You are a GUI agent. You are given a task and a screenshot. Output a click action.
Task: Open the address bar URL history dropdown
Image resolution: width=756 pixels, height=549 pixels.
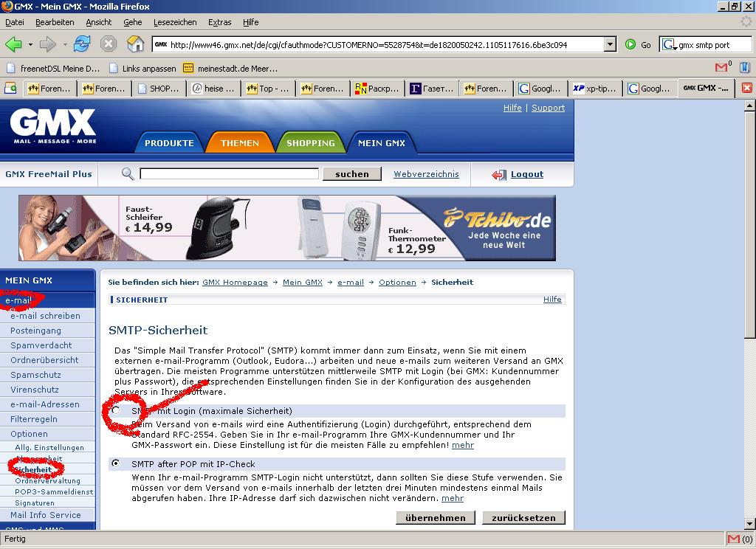610,45
